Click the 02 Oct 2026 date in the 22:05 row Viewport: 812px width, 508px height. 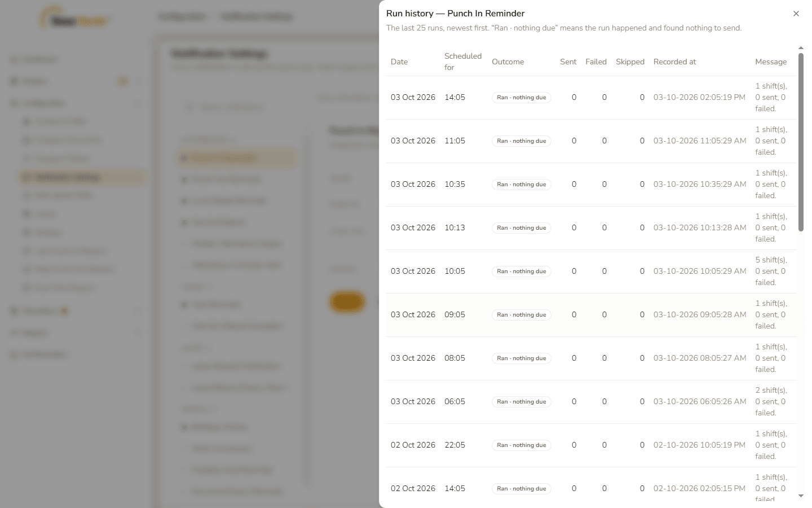[413, 445]
